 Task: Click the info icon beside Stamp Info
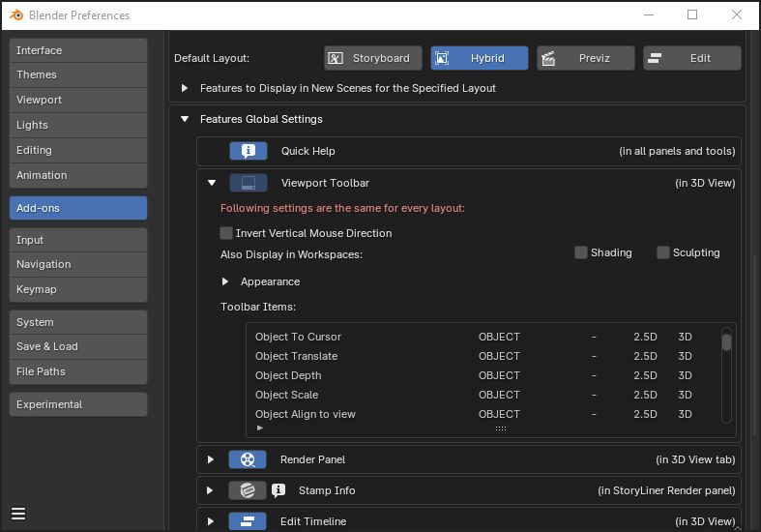click(x=278, y=490)
